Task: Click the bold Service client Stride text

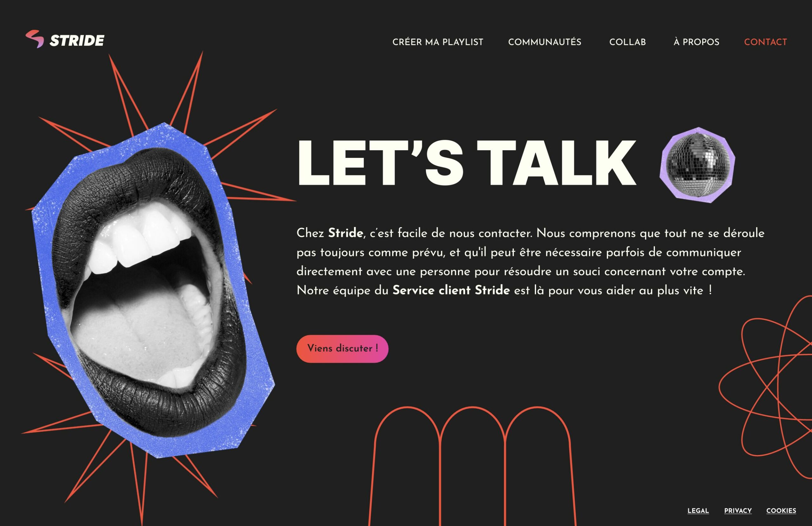Action: coord(451,290)
